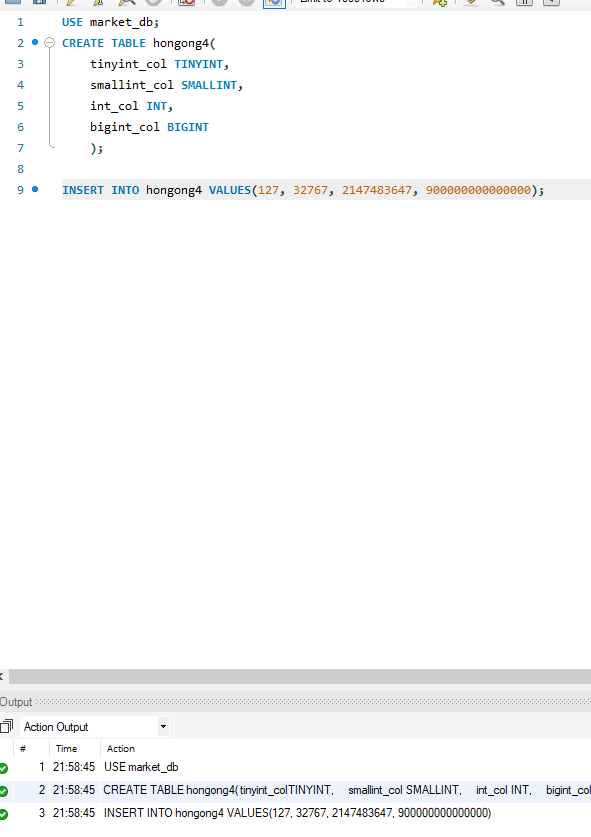
Task: Click the closing ');' on line 7
Action: pos(97,148)
